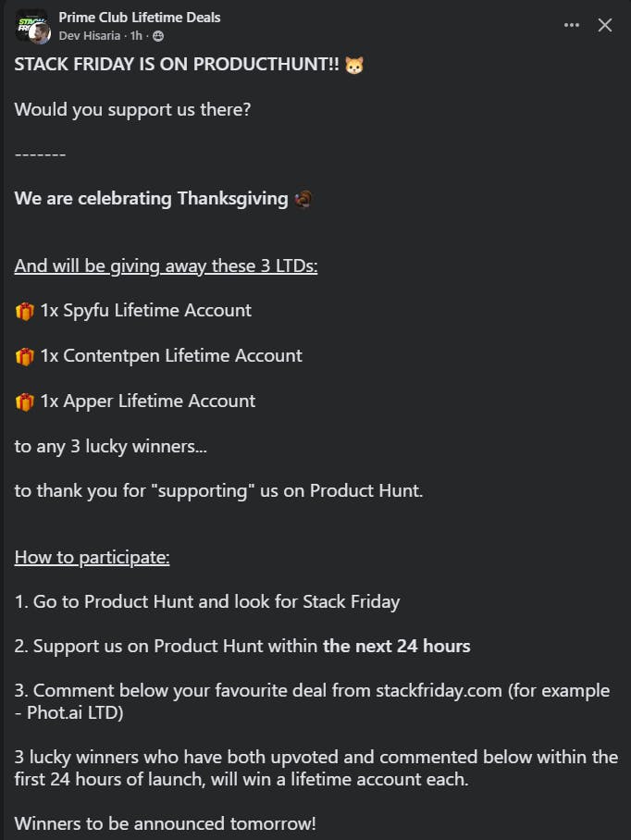Click the gift icon beside Spyfu
Screen dimensions: 631x840
point(25,312)
